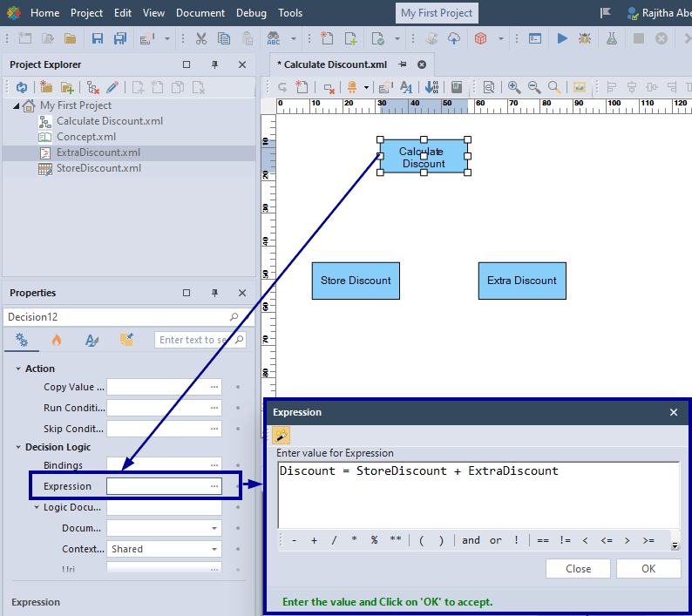The image size is (692, 616).
Task: Switch to the gears properties tab
Action: (22, 340)
